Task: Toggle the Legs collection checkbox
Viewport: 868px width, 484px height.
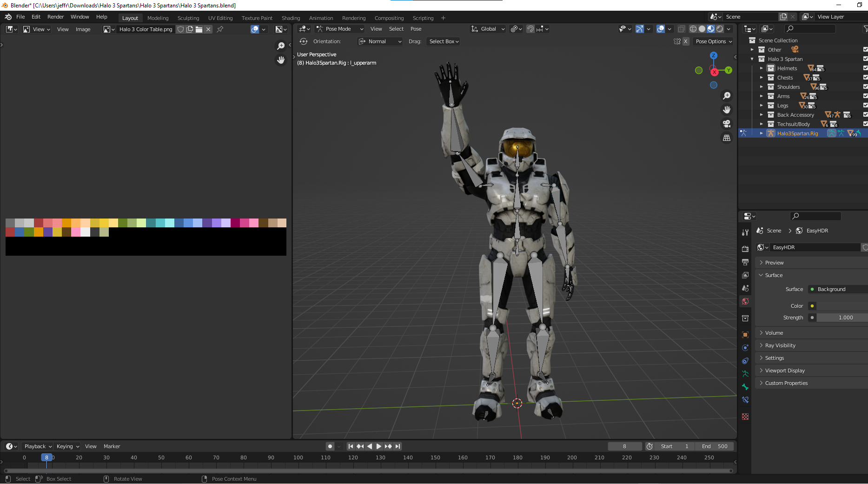Action: tap(865, 106)
